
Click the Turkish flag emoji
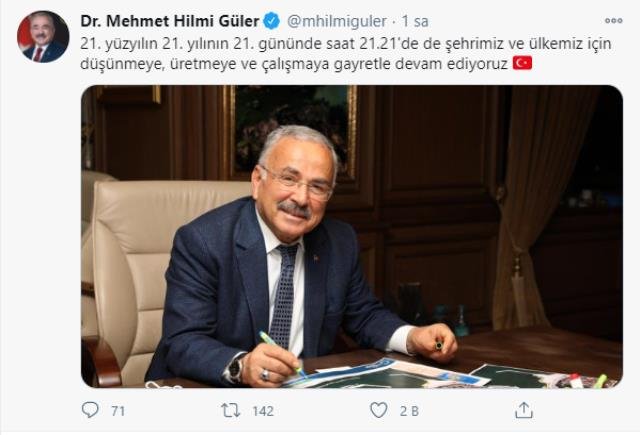[522, 63]
